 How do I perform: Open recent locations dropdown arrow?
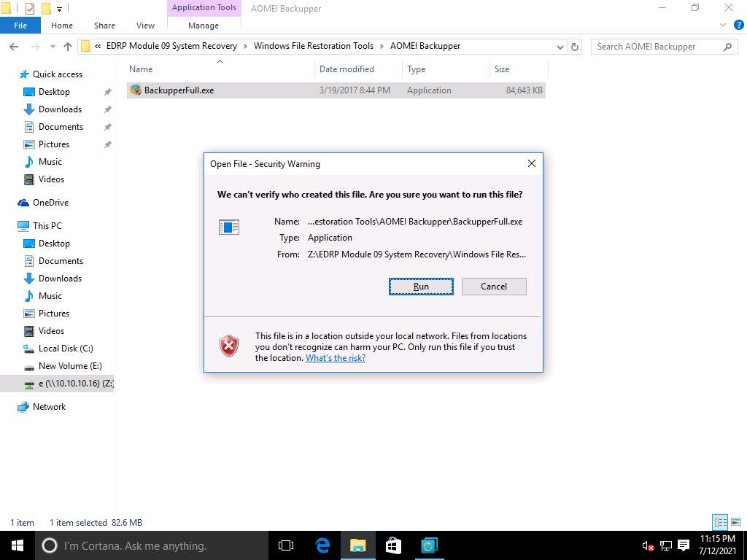[x=53, y=46]
